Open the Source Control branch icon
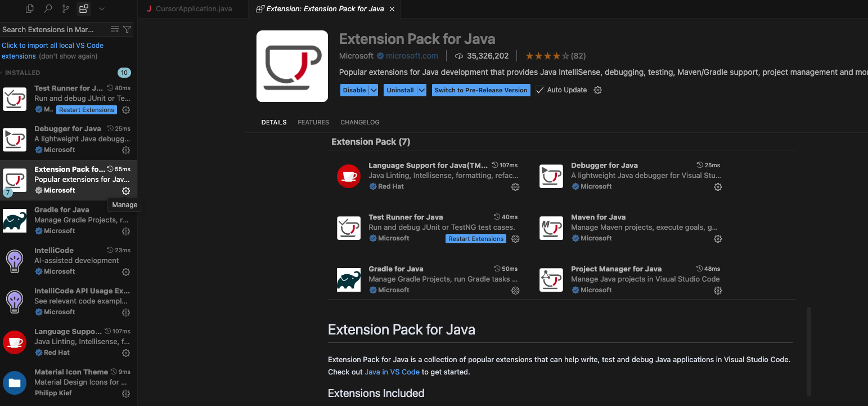The height and width of the screenshot is (406, 868). (66, 9)
